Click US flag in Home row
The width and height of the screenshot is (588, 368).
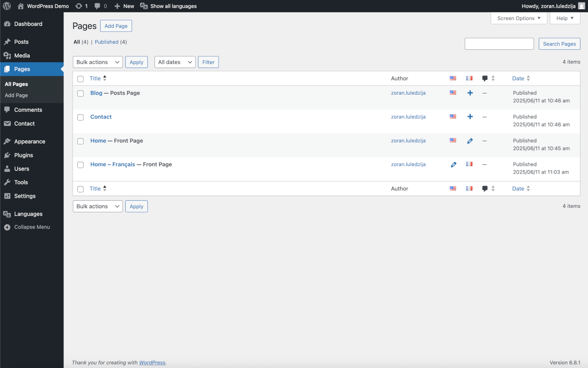453,140
